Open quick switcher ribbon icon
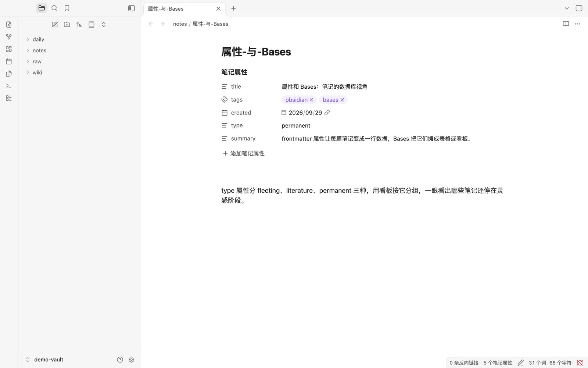 (x=9, y=25)
